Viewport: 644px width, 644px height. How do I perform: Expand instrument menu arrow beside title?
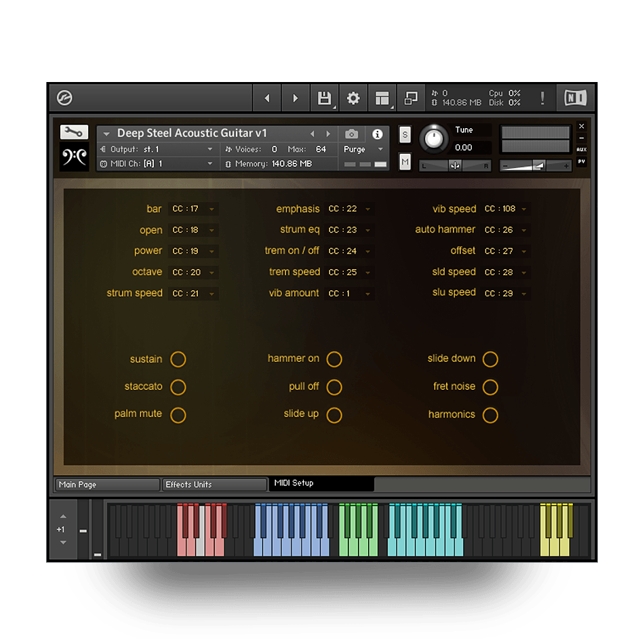pos(106,134)
